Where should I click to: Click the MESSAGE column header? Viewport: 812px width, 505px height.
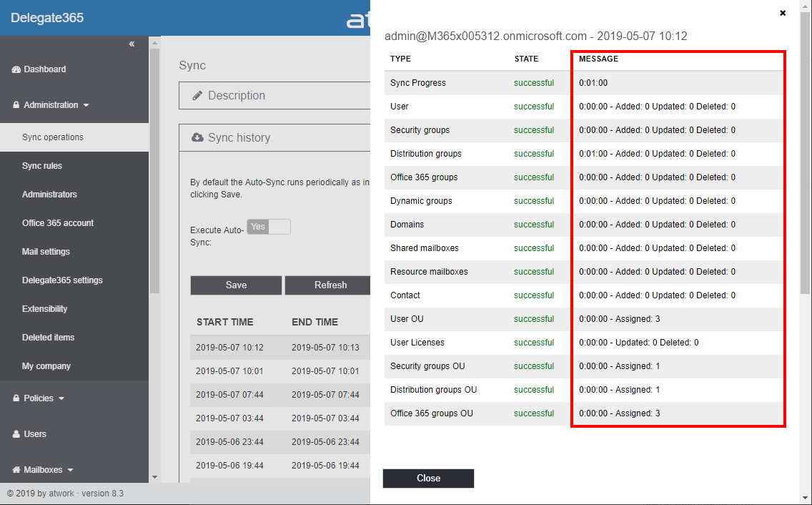click(599, 59)
